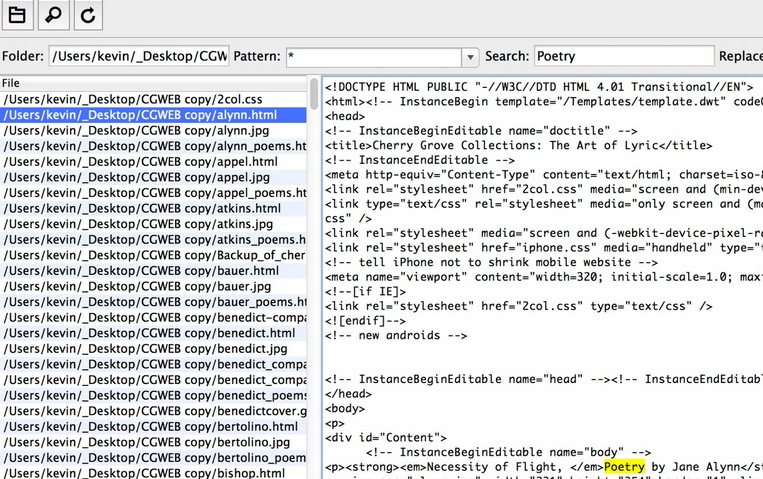Screen dimensions: 763x479
Task: Click the iphone.css stylesheet link line
Action: pyautogui.click(x=544, y=248)
